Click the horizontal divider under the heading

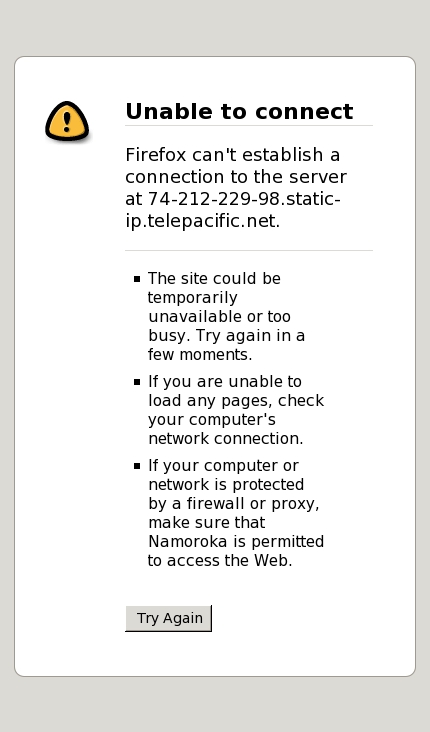(249, 126)
